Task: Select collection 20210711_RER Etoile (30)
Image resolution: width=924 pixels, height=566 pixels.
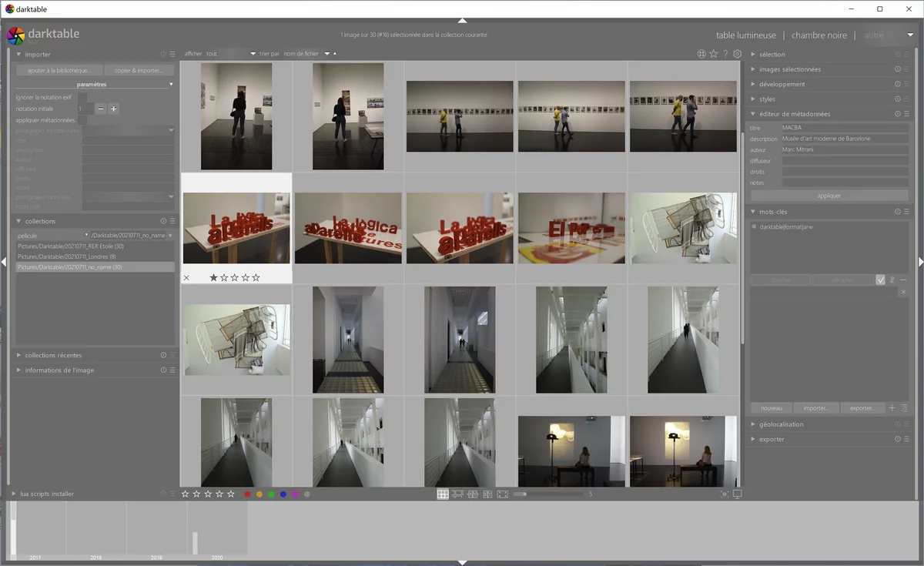Action: pyautogui.click(x=95, y=246)
